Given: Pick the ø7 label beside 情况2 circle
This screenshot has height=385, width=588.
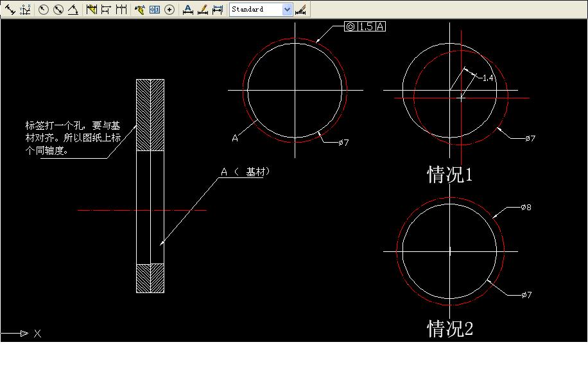Looking at the screenshot, I should click(527, 295).
